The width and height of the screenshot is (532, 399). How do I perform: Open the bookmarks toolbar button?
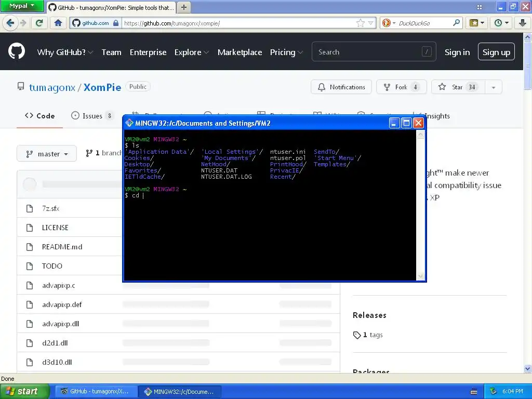477,23
